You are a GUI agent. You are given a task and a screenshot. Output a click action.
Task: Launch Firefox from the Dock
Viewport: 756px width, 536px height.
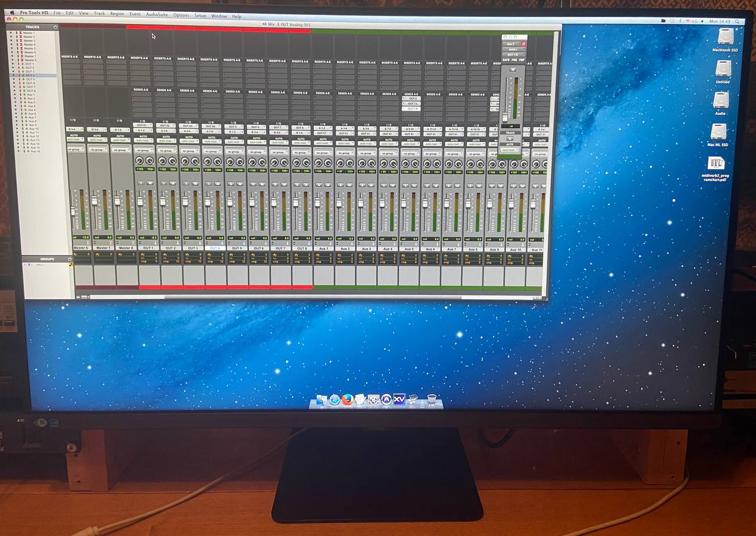click(347, 399)
